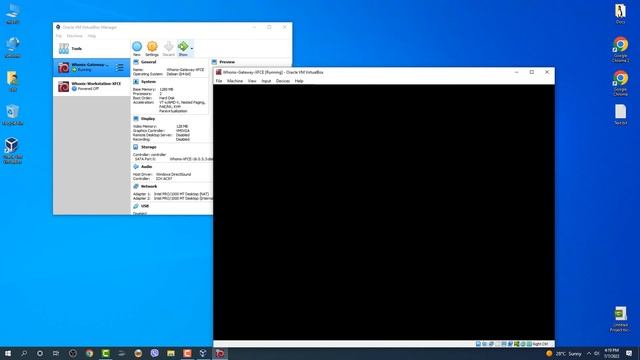Select Whonix-Workstation-XFCE powered off machine
The height and width of the screenshot is (360, 640).
[91, 86]
